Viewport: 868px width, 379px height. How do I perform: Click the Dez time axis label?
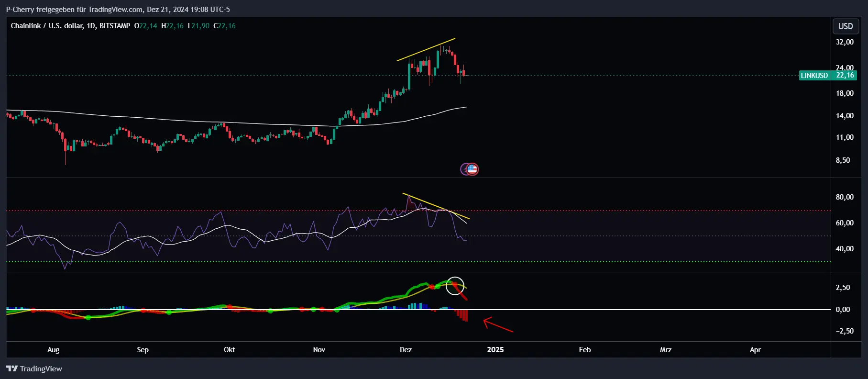(406, 350)
